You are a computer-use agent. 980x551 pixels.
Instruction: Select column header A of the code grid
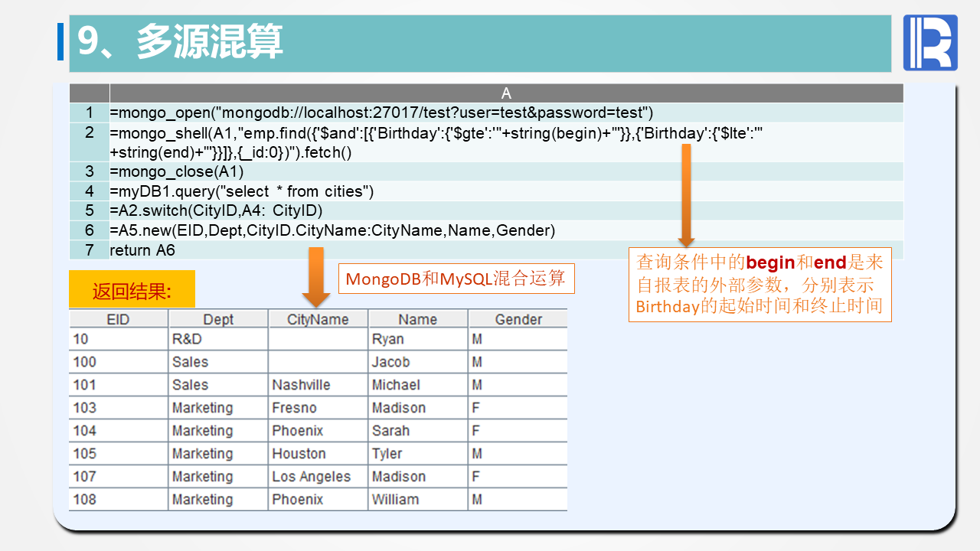tap(506, 93)
